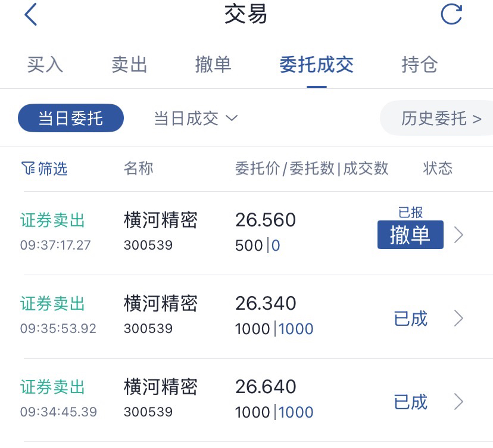Open the 筛选 filter icon
This screenshot has width=493, height=448.
(x=44, y=169)
